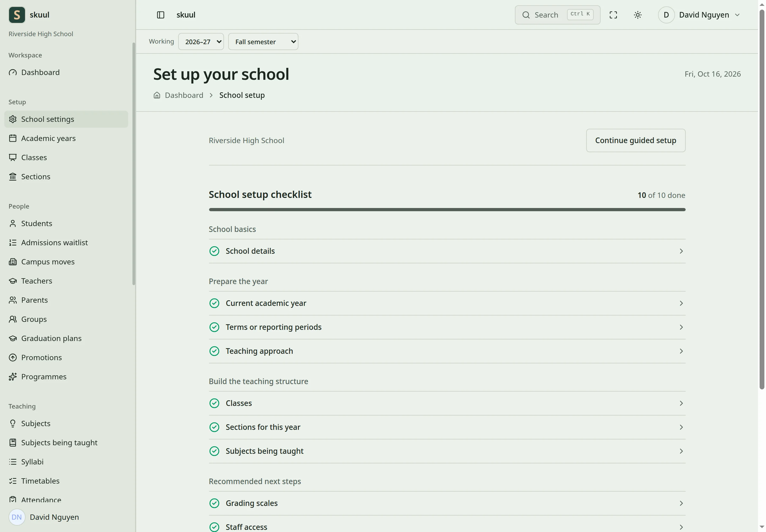
Task: Click the Grading scales check circle
Action: [214, 503]
